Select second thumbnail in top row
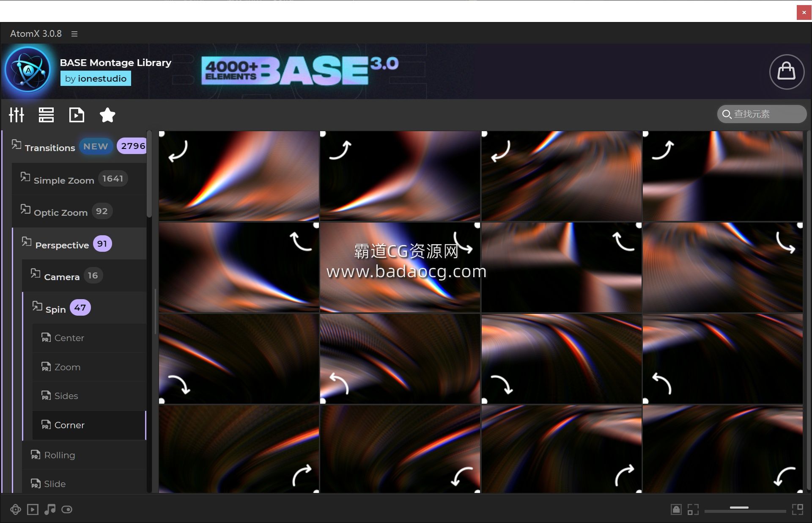Viewport: 812px width, 523px height. (x=400, y=176)
